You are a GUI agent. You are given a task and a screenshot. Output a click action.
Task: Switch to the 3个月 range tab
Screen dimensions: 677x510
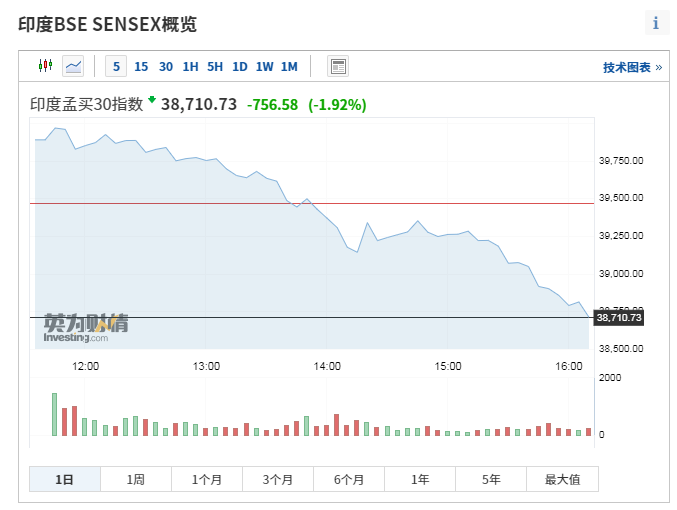pyautogui.click(x=278, y=479)
